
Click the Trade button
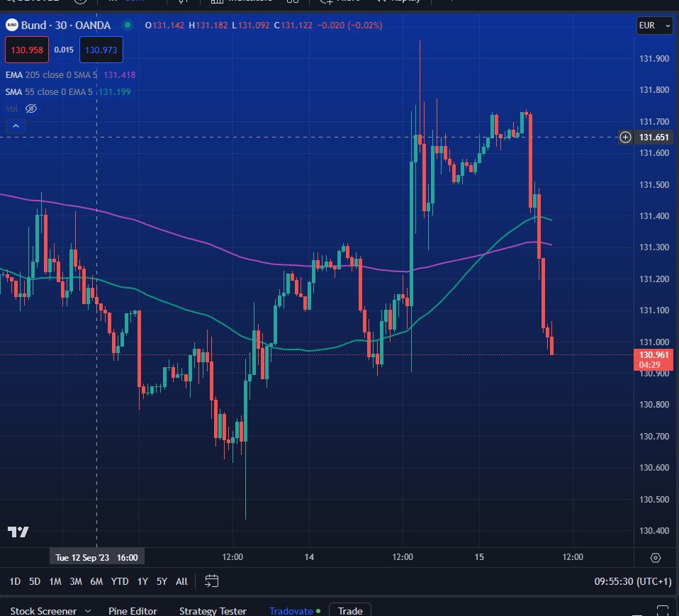(350, 610)
